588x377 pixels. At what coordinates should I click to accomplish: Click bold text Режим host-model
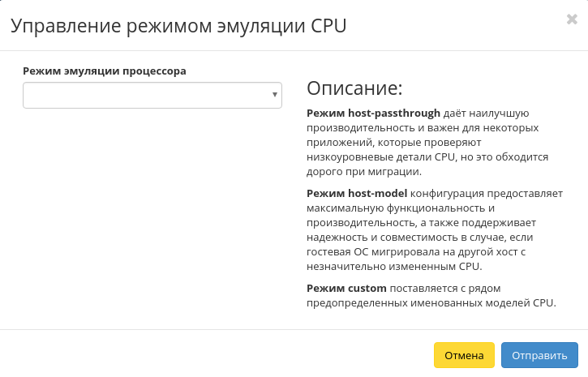[357, 194]
